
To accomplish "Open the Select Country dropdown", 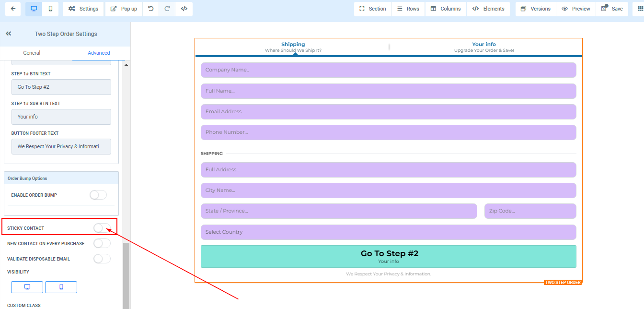I will tap(388, 232).
